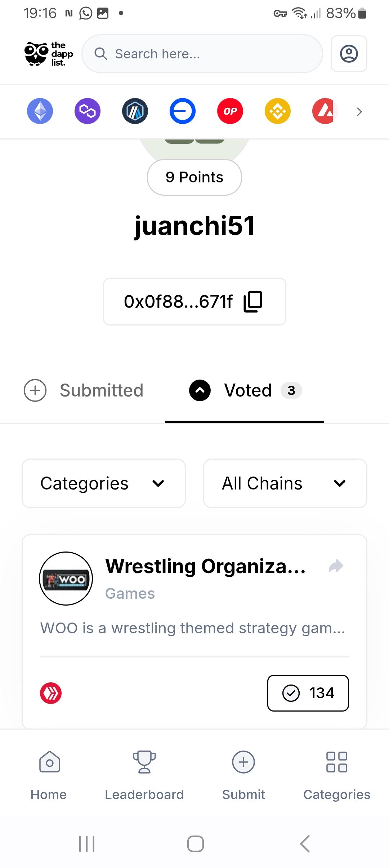Screen dimensions: 389x868
Task: Switch to the Voted tab
Action: click(245, 390)
